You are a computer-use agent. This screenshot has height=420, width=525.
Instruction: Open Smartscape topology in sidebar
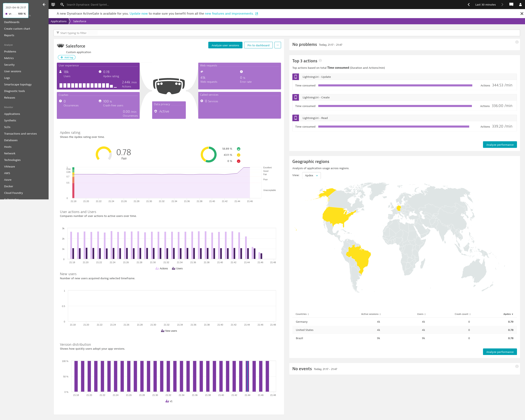pos(18,84)
